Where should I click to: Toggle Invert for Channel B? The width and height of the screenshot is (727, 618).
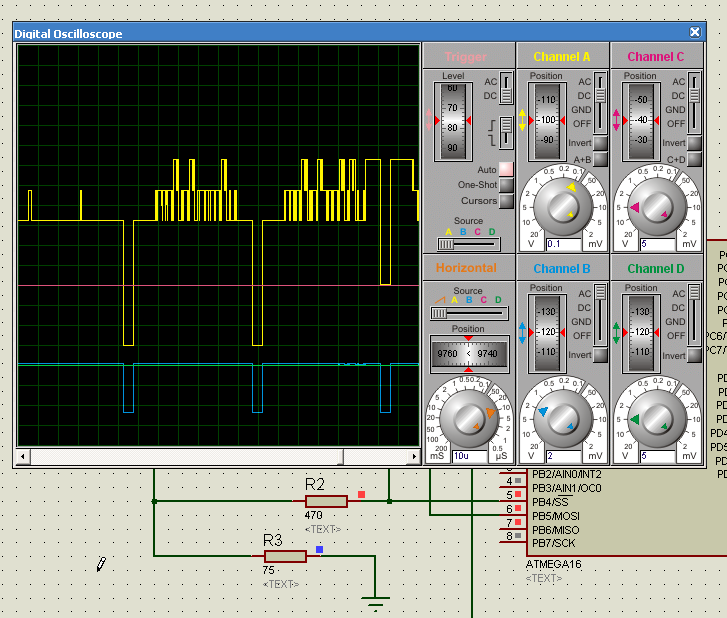tap(599, 355)
